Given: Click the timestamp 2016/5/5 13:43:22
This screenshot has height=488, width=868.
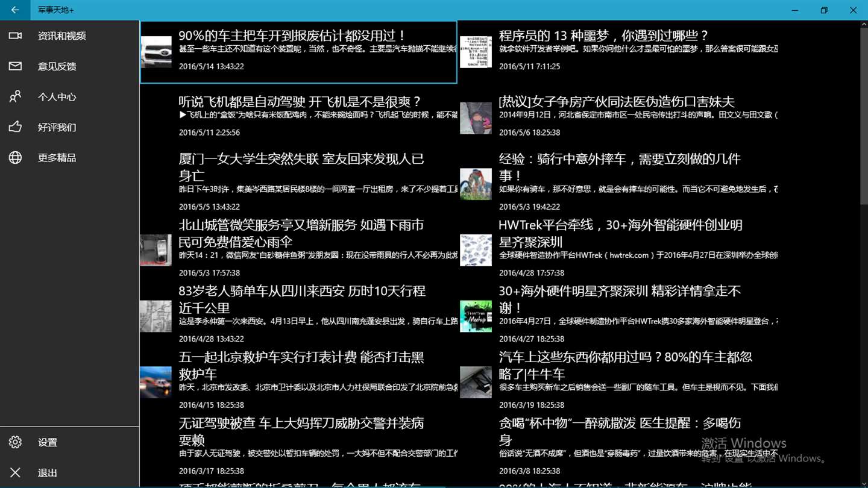Looking at the screenshot, I should pos(209,207).
